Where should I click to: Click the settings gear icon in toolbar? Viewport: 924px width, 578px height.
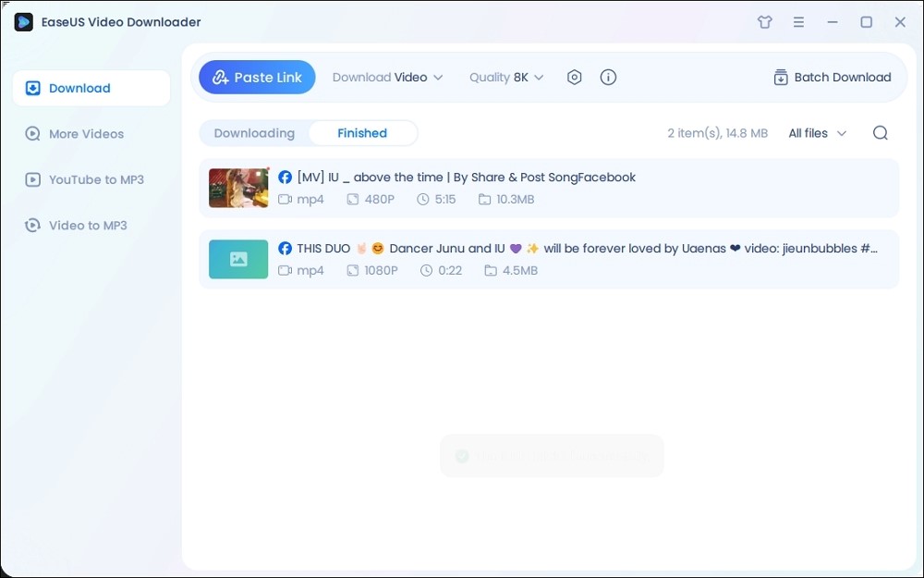pos(575,78)
